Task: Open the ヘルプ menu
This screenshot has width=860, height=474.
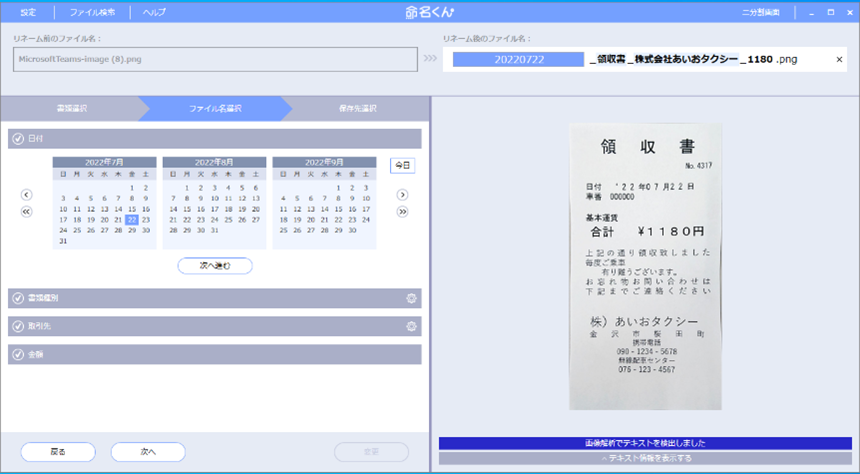Action: [155, 12]
